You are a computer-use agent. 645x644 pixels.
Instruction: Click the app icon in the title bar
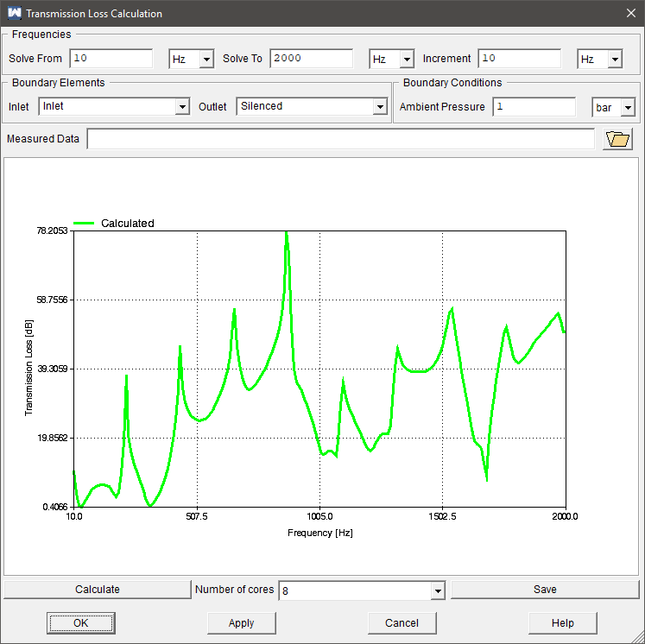[x=15, y=13]
